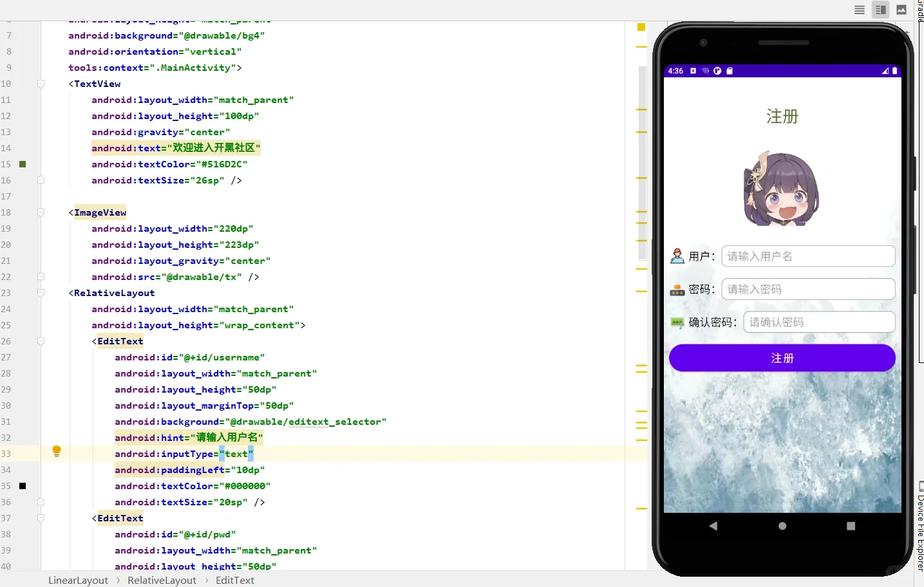Select the Split editor mode
The image size is (924, 587).
coord(880,10)
